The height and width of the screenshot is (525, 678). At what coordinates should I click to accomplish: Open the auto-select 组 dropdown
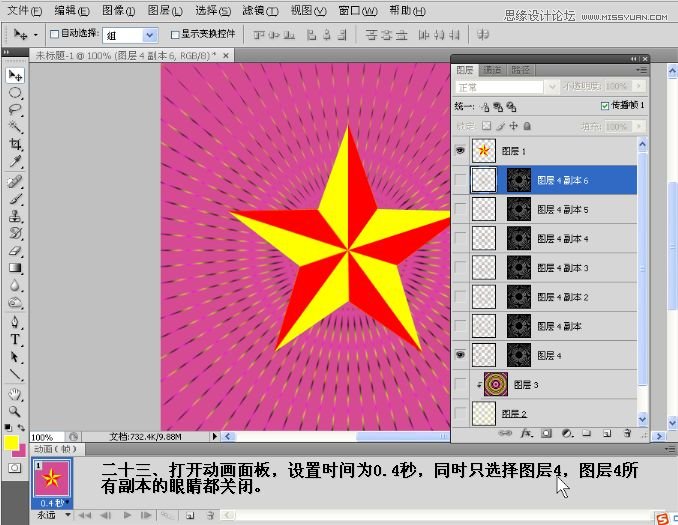(150, 35)
